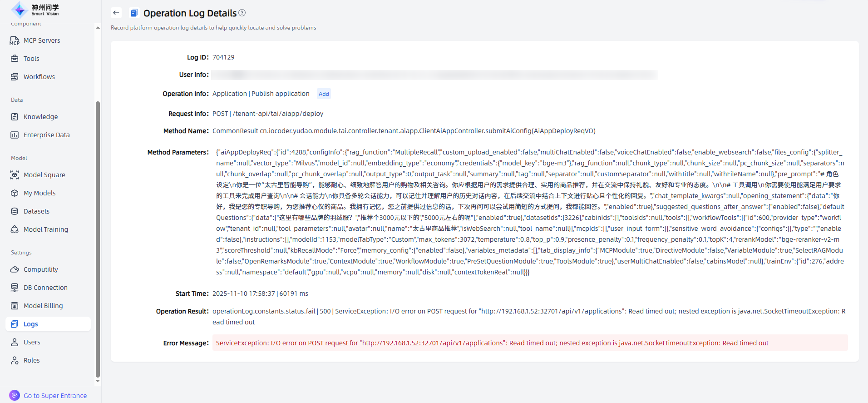Navigate to Roles in sidebar
Screen dimensions: 868x403
32,360
